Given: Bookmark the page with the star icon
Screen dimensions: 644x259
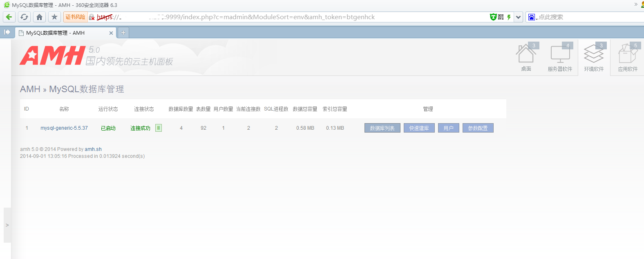Looking at the screenshot, I should (x=54, y=17).
